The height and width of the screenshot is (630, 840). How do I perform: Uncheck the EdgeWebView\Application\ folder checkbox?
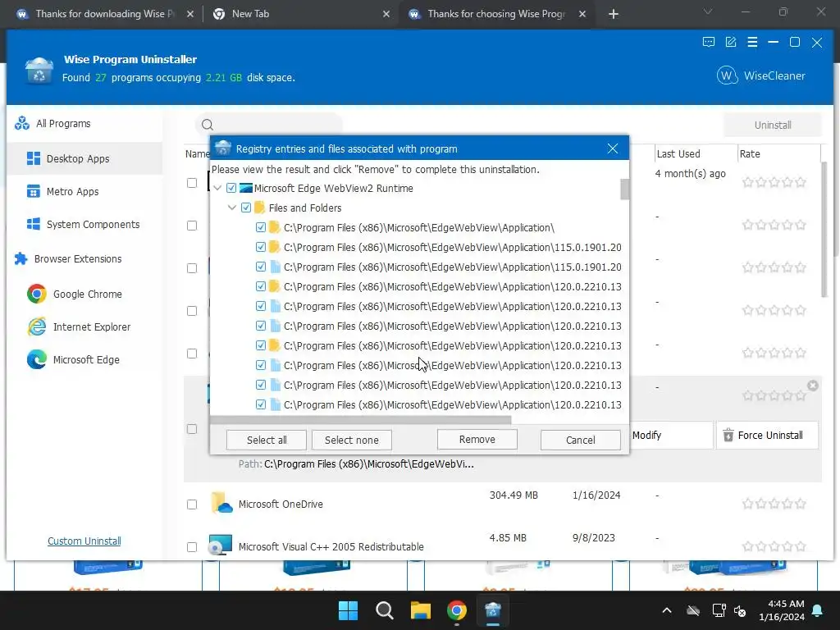point(261,228)
